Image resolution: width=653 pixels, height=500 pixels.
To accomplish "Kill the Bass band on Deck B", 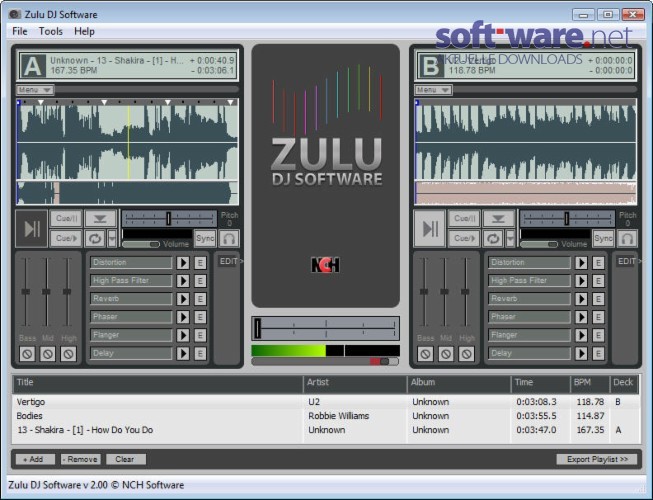I will 425,354.
